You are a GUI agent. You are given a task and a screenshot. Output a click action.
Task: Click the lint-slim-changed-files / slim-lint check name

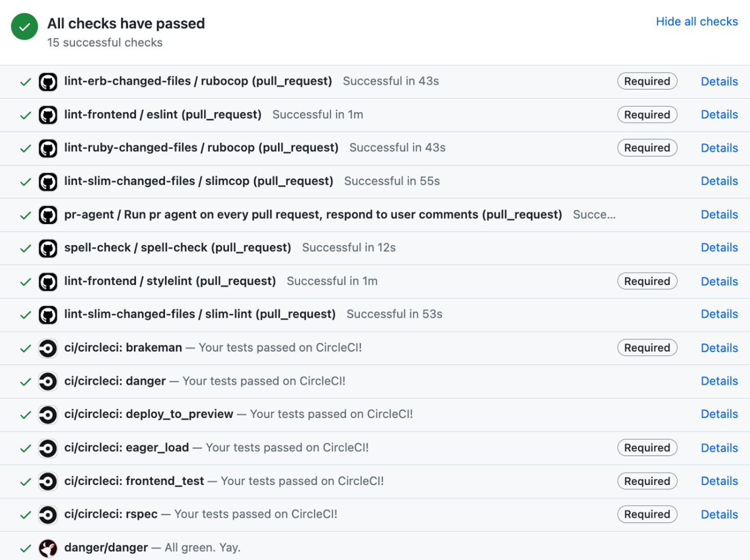(x=199, y=314)
